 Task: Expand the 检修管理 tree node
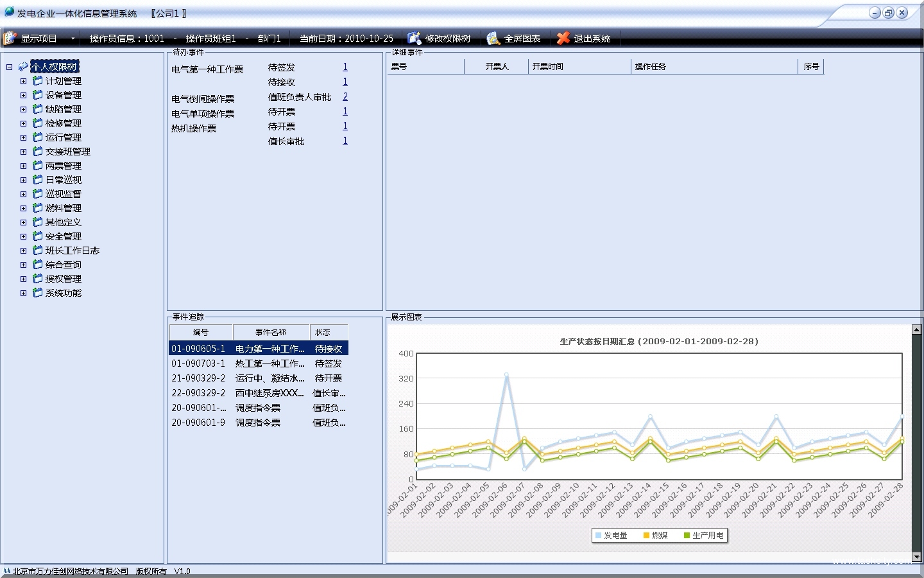pyautogui.click(x=23, y=123)
